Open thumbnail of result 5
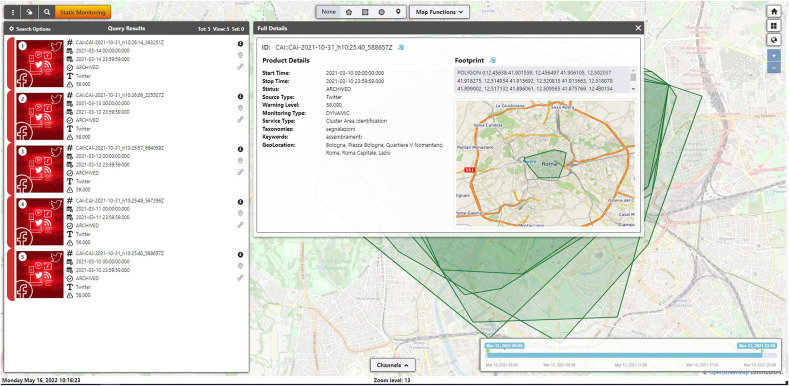789x386 pixels. pyautogui.click(x=39, y=275)
